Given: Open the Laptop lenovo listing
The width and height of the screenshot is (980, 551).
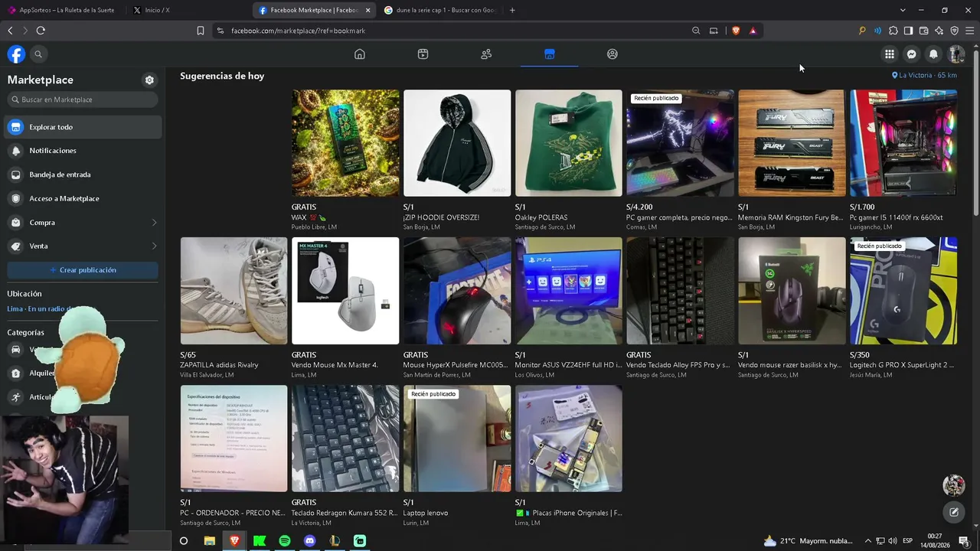Looking at the screenshot, I should [x=457, y=439].
